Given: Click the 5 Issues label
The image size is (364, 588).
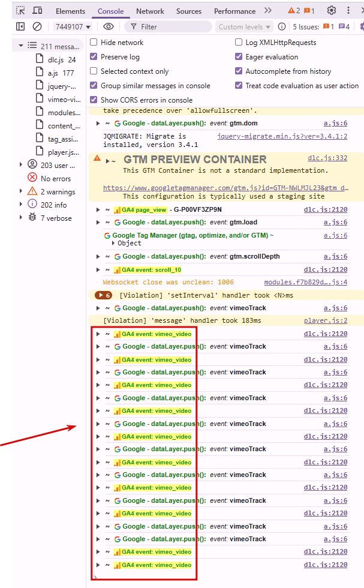Looking at the screenshot, I should click(306, 26).
